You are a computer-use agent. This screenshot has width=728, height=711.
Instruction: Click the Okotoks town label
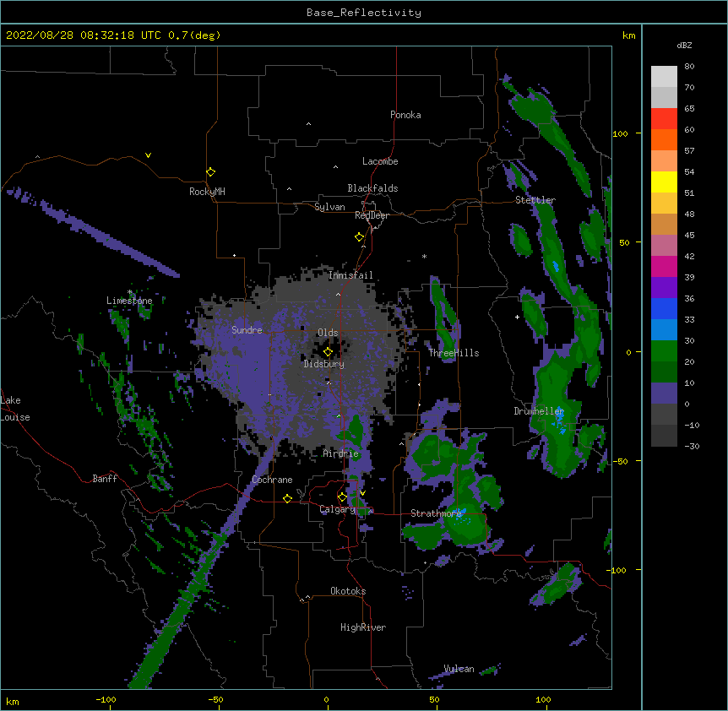348,591
